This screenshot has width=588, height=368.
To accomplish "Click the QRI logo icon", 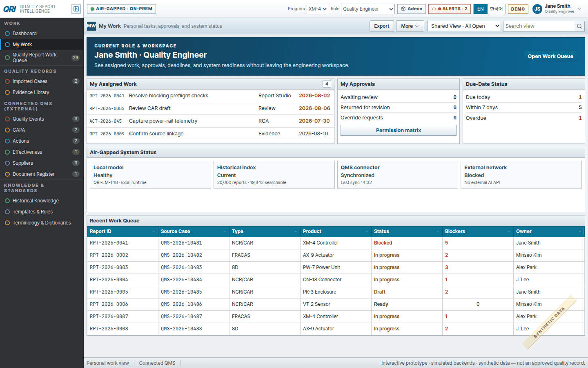I will click(x=10, y=9).
